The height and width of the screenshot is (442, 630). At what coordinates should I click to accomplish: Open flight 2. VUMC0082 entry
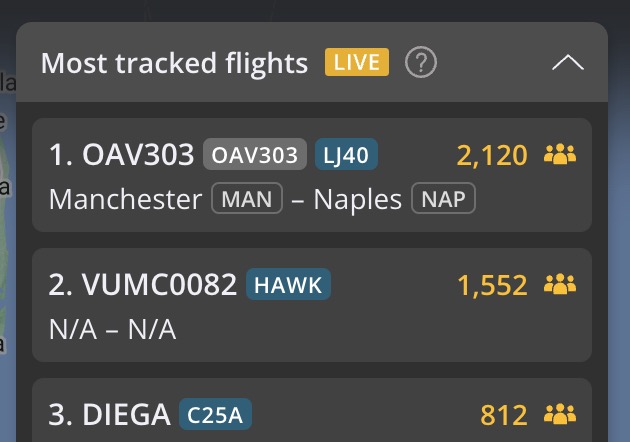pos(143,285)
